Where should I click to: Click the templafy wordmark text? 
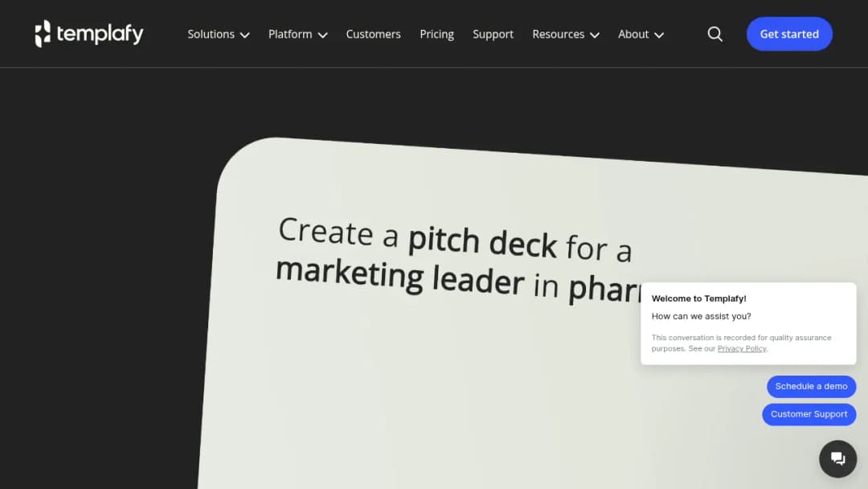[x=100, y=35]
